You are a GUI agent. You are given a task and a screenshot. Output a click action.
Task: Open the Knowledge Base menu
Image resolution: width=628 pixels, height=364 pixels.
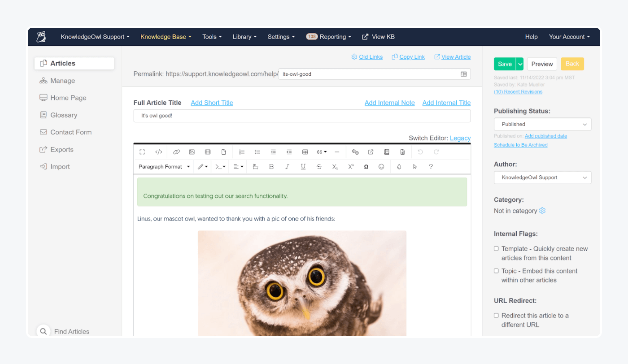[x=166, y=37]
